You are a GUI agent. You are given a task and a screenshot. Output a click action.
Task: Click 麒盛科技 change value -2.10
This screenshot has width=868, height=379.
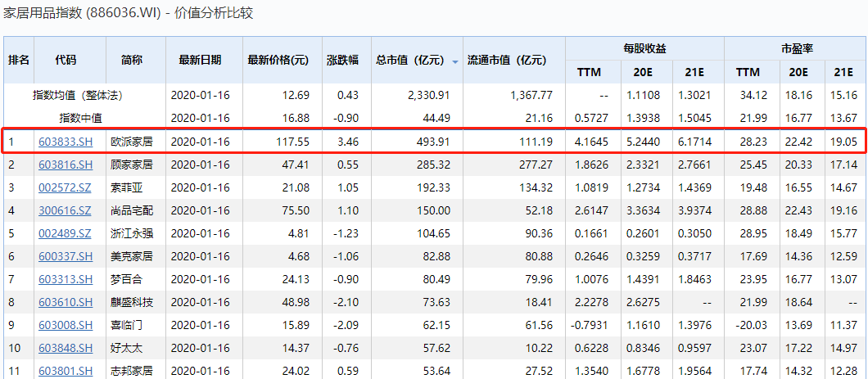(x=347, y=302)
